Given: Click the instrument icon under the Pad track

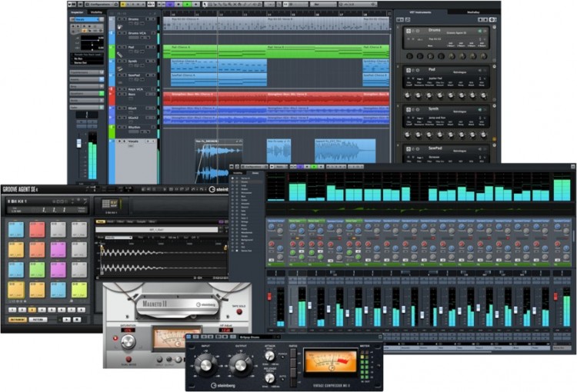Looking at the screenshot, I should click(x=120, y=55).
